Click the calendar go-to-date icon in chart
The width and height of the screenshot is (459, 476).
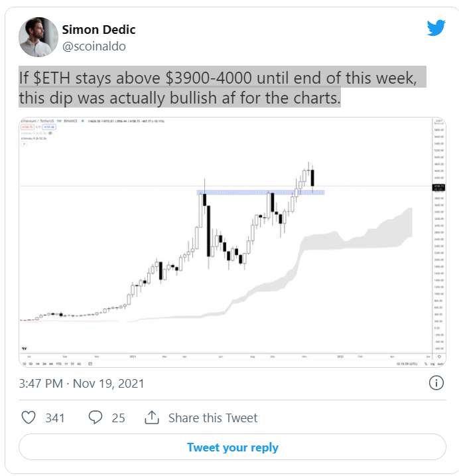[90, 364]
